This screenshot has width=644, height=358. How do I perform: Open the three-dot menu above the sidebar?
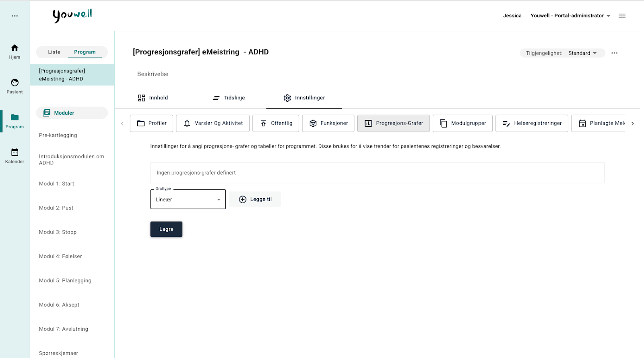point(15,16)
